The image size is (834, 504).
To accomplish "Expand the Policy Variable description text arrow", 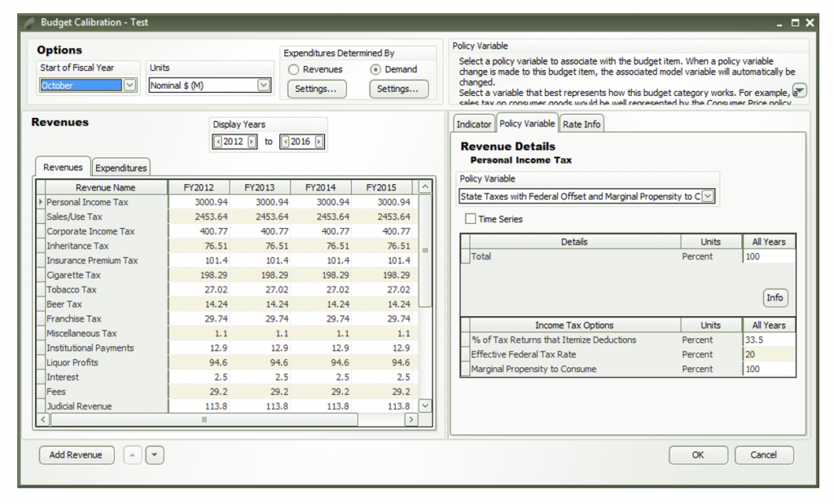I will [800, 90].
